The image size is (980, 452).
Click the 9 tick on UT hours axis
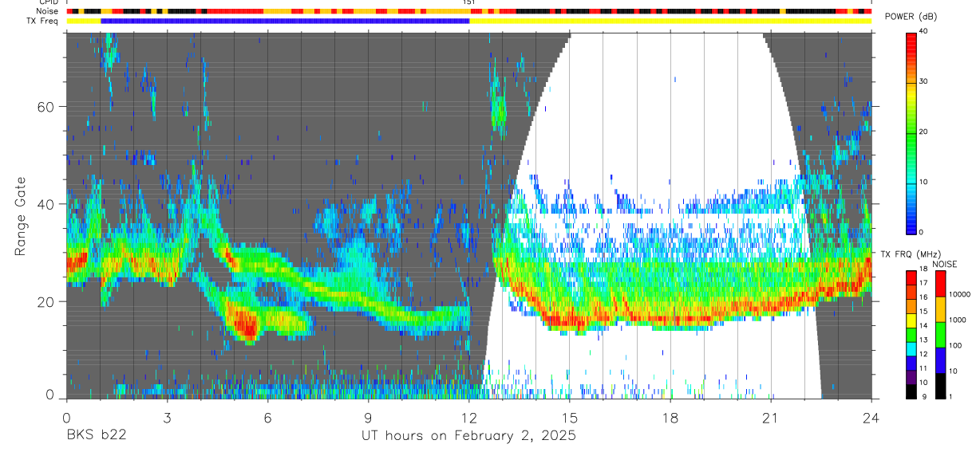pos(368,417)
